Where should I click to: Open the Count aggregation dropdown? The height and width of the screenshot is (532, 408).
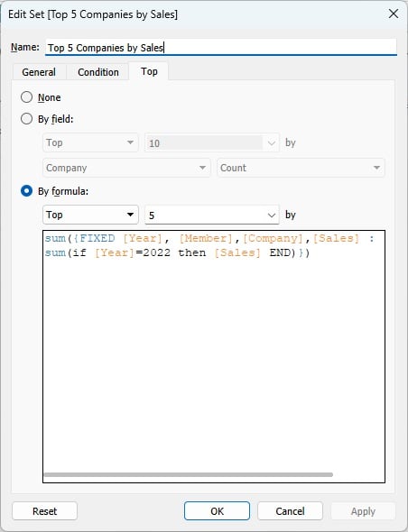[x=301, y=168]
